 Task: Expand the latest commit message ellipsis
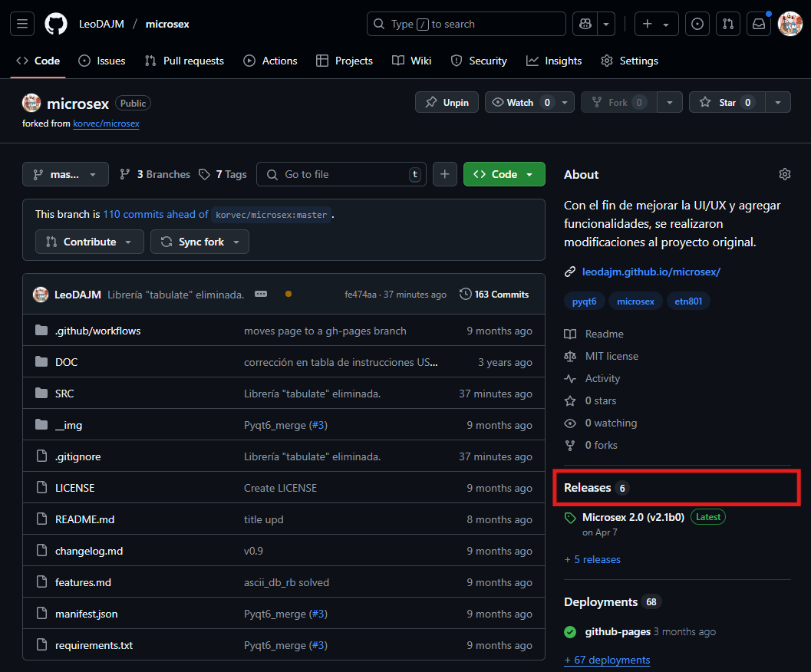(261, 295)
